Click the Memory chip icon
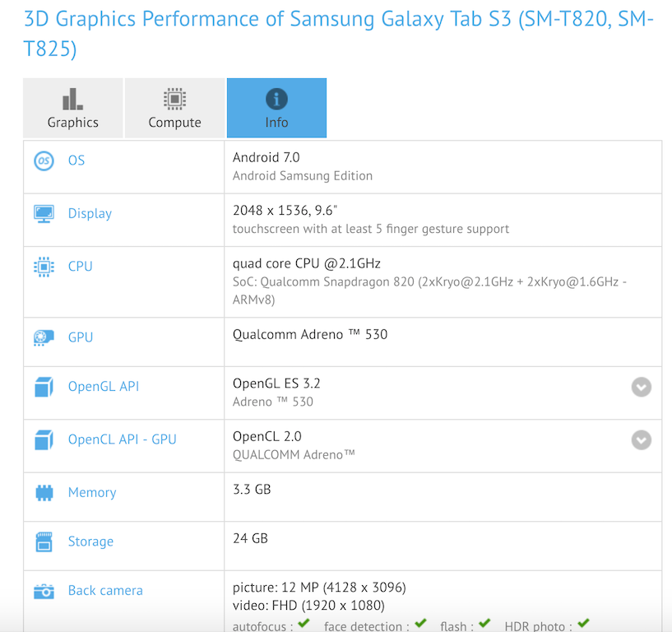Screen dimensions: 672x632 (44, 493)
